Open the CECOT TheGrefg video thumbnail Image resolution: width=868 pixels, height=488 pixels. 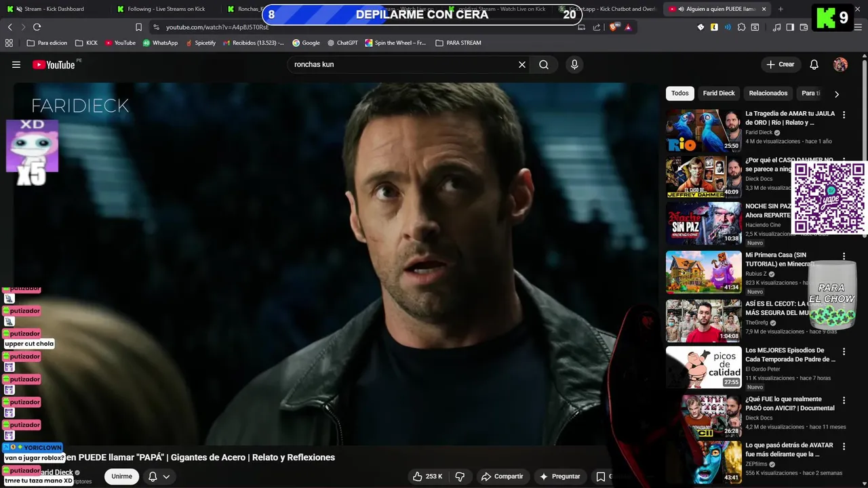coord(703,321)
